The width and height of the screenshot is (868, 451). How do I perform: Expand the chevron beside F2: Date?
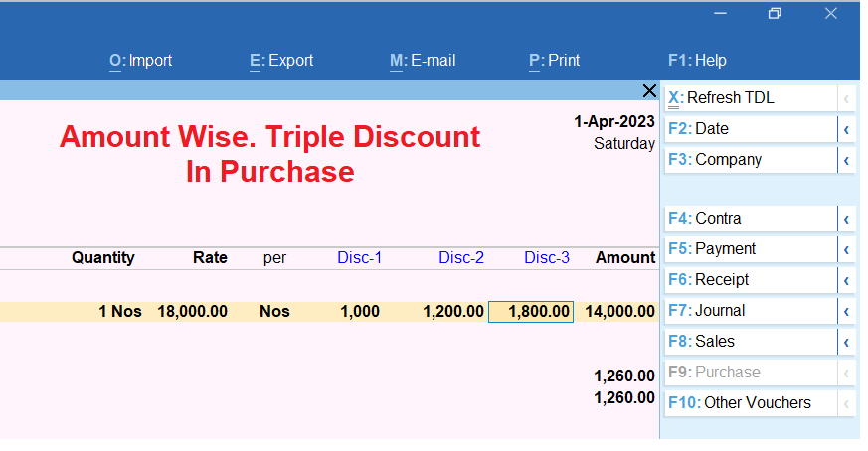click(x=846, y=129)
